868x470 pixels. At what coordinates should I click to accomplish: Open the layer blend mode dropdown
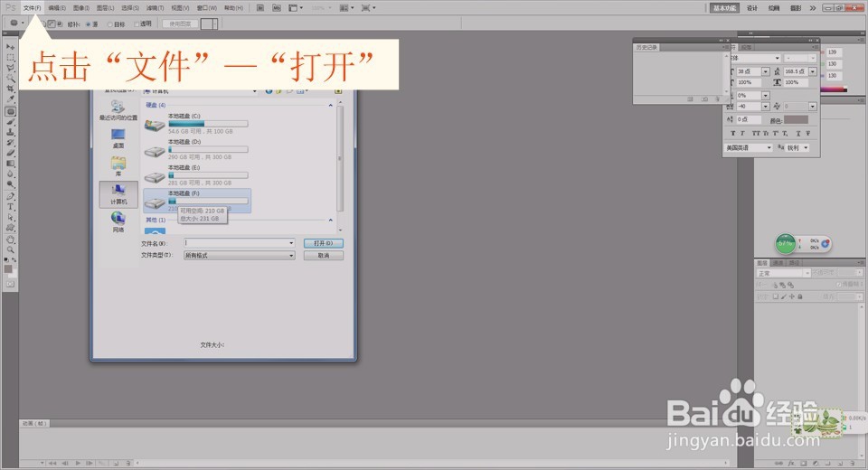tap(807, 274)
